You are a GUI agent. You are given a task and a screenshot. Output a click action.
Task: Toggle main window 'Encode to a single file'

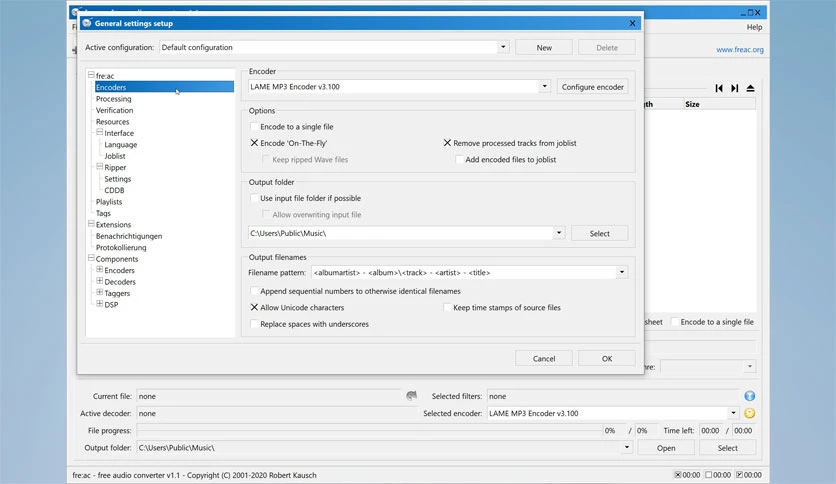coord(675,322)
